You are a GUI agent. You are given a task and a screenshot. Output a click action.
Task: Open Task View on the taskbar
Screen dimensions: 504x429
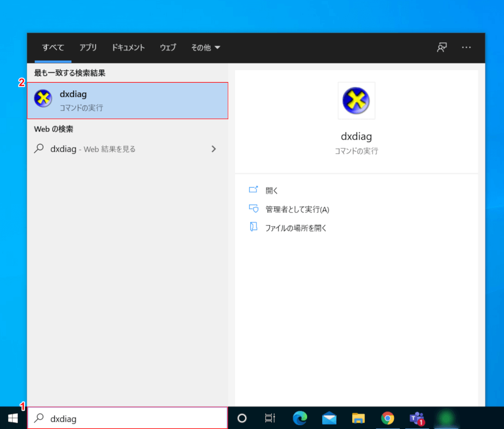pos(269,418)
